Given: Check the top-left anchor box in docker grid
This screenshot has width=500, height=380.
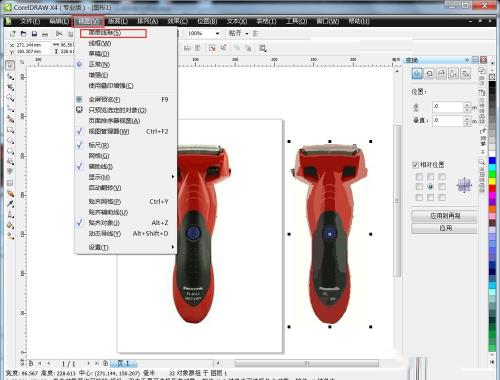Looking at the screenshot, I should tap(419, 176).
